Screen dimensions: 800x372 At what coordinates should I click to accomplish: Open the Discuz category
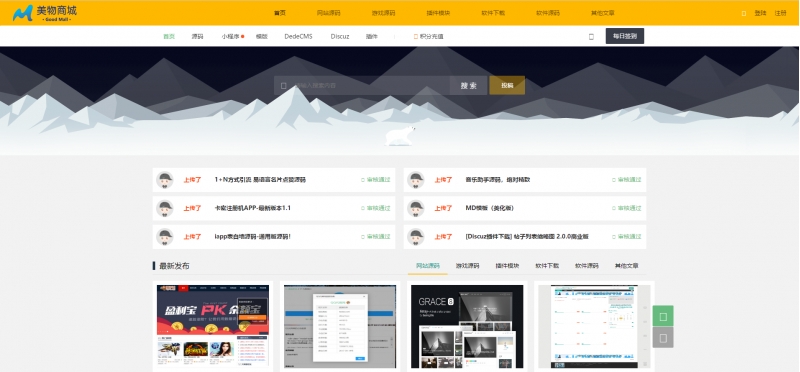(340, 37)
